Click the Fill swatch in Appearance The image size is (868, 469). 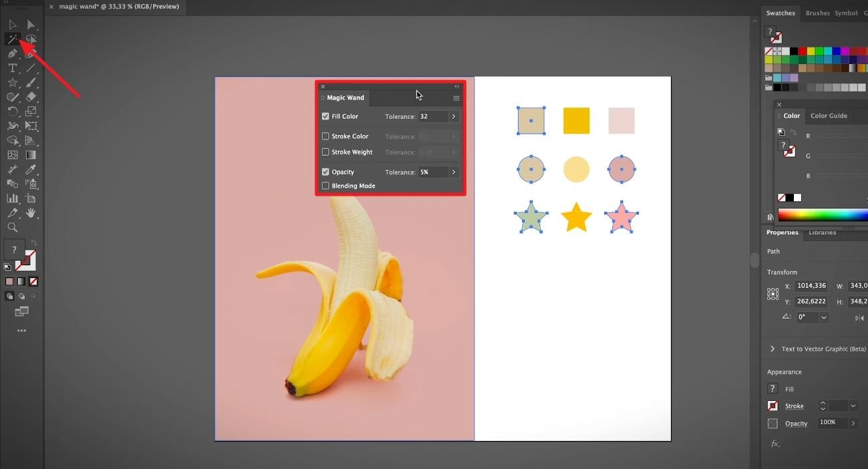(x=773, y=389)
